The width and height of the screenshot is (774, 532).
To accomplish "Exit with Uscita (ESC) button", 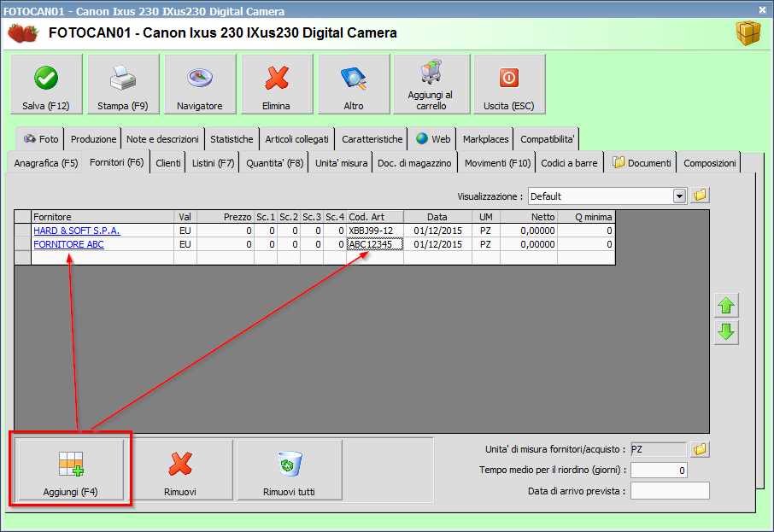I will coord(509,85).
